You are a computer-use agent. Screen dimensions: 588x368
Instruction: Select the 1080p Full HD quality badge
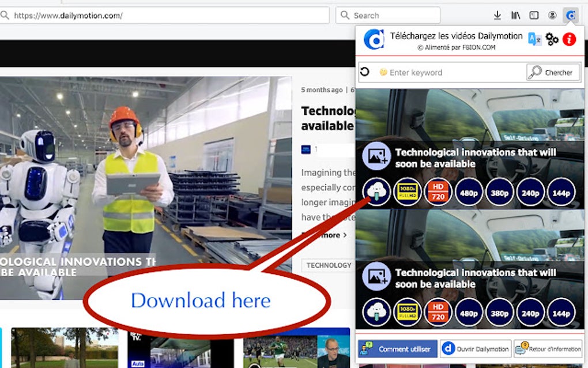[x=407, y=193]
